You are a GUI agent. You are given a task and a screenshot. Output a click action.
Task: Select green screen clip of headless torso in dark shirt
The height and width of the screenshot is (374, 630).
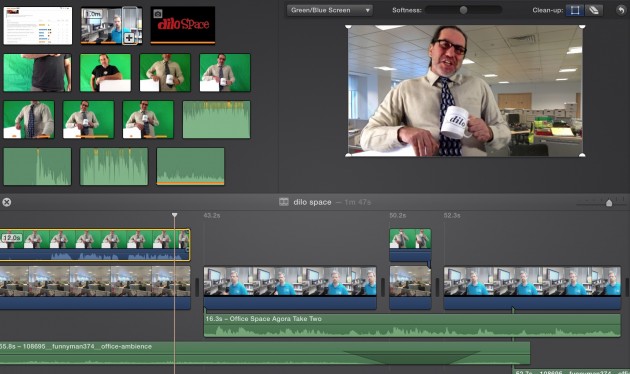click(37, 73)
